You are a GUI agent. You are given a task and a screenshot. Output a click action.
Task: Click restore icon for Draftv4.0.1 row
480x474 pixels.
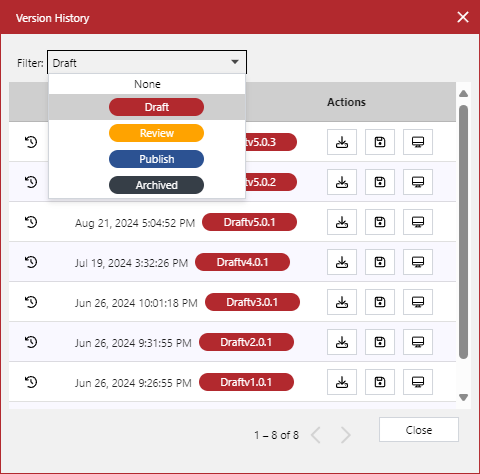coord(31,262)
